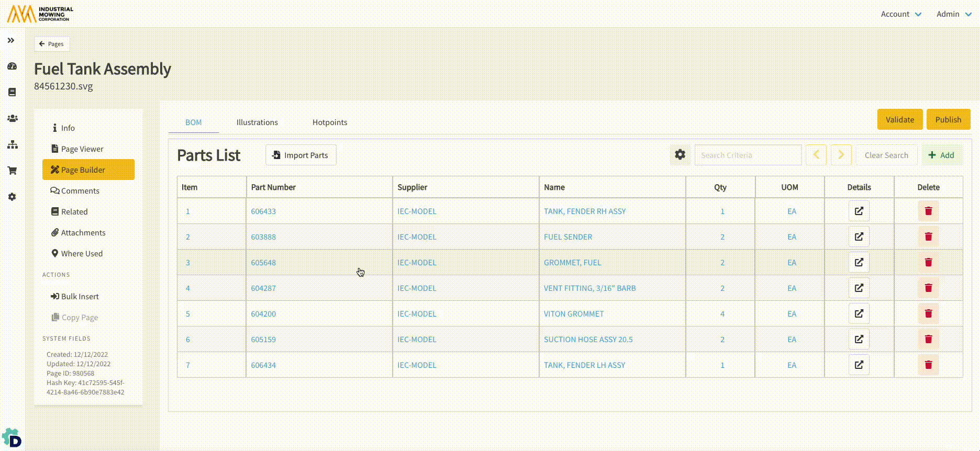Open the dashboard icon in left sidebar
980x451 pixels.
(12, 66)
